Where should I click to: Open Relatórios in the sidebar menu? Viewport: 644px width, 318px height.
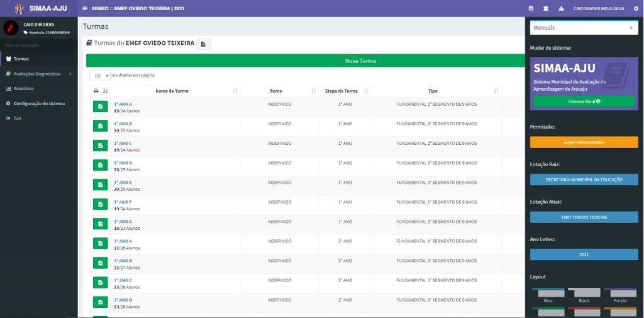[x=23, y=88]
